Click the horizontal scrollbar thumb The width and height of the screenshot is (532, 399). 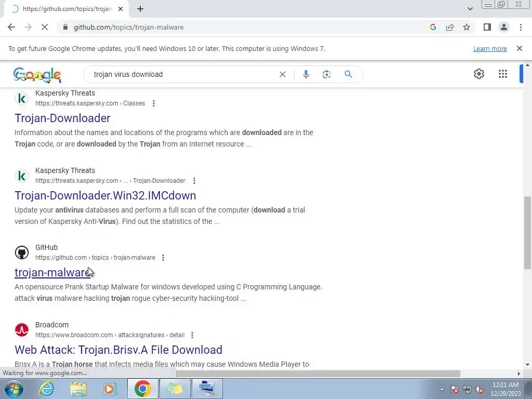318,374
